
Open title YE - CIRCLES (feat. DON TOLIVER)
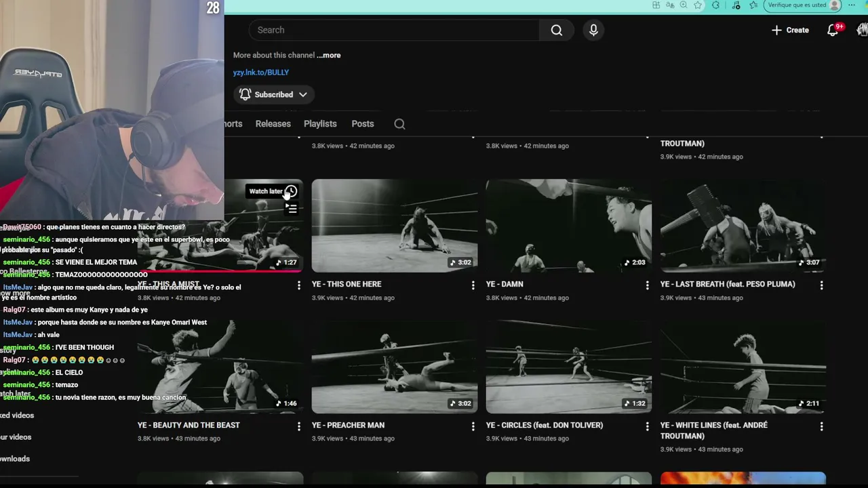point(545,425)
